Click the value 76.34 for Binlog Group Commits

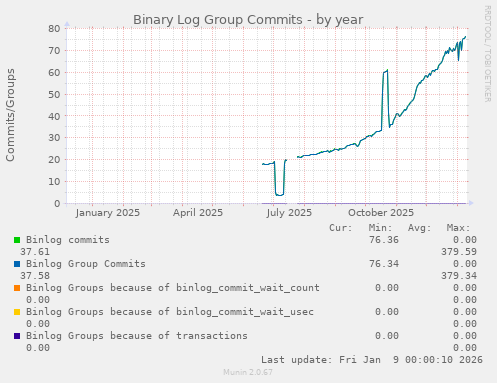(x=384, y=264)
